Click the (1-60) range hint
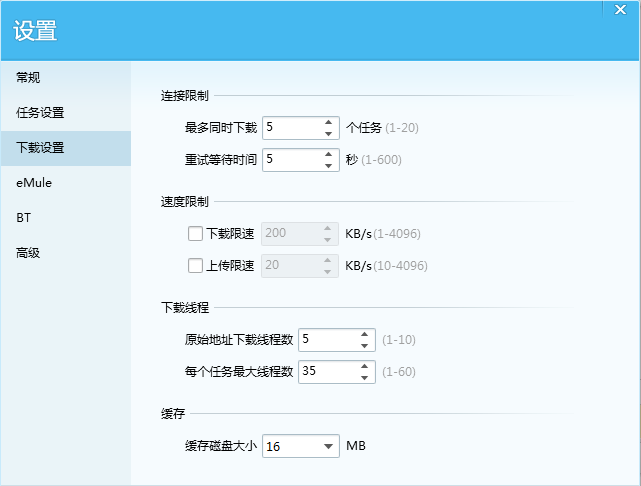The height and width of the screenshot is (486, 641). pyautogui.click(x=399, y=372)
